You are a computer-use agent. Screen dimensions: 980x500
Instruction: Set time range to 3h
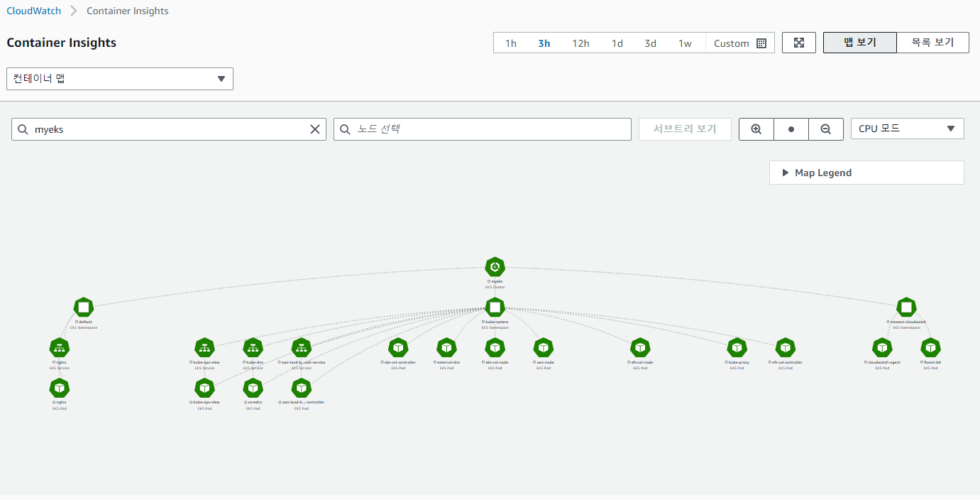[x=544, y=43]
